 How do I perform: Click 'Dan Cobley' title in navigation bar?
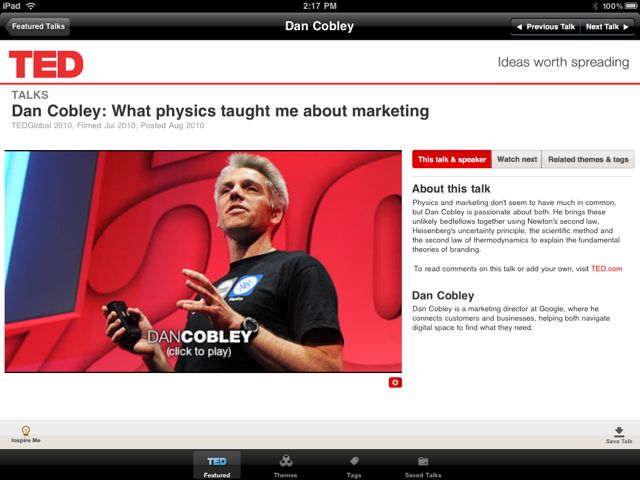tap(320, 26)
